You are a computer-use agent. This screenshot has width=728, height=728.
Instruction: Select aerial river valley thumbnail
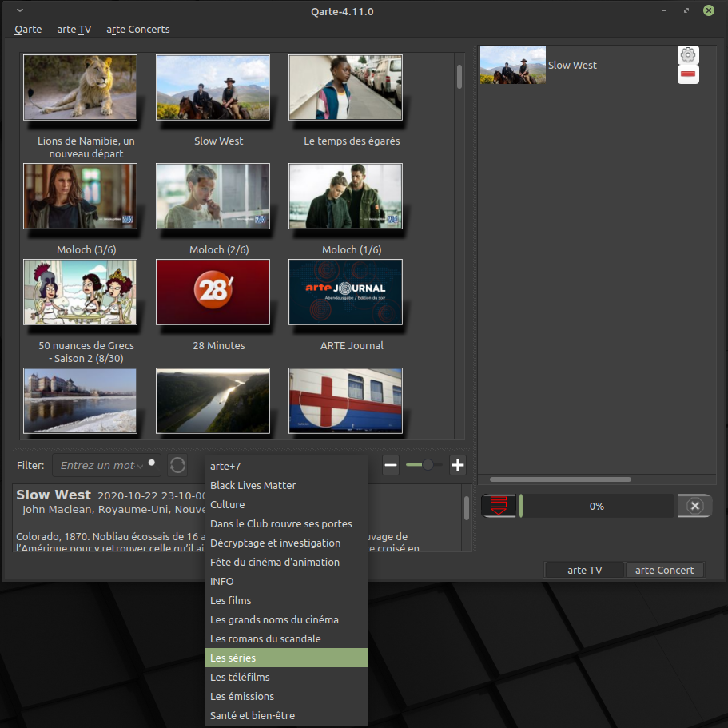[x=213, y=400]
